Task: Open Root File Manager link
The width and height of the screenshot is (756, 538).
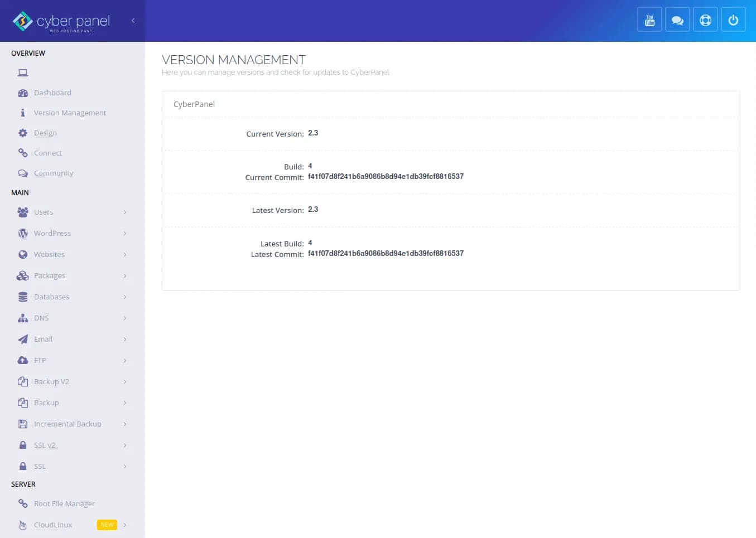Action: (x=64, y=503)
